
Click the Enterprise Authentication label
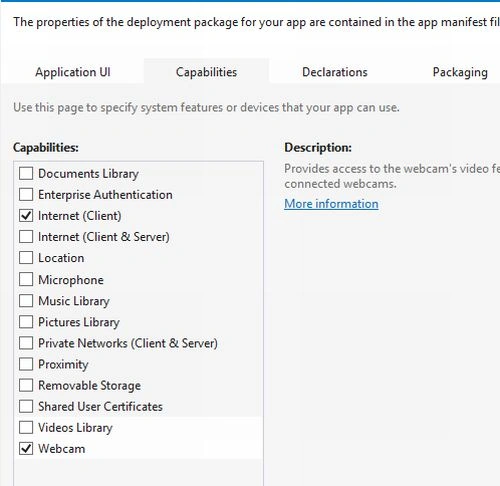(105, 195)
